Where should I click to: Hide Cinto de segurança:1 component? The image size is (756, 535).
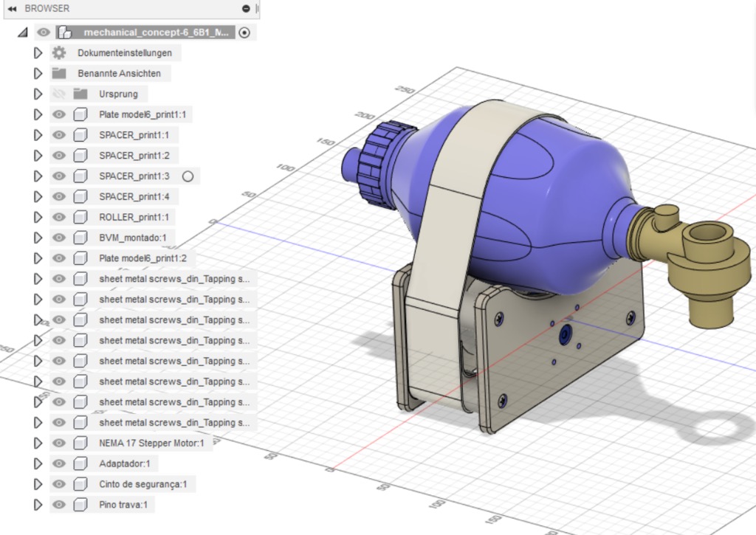(59, 484)
